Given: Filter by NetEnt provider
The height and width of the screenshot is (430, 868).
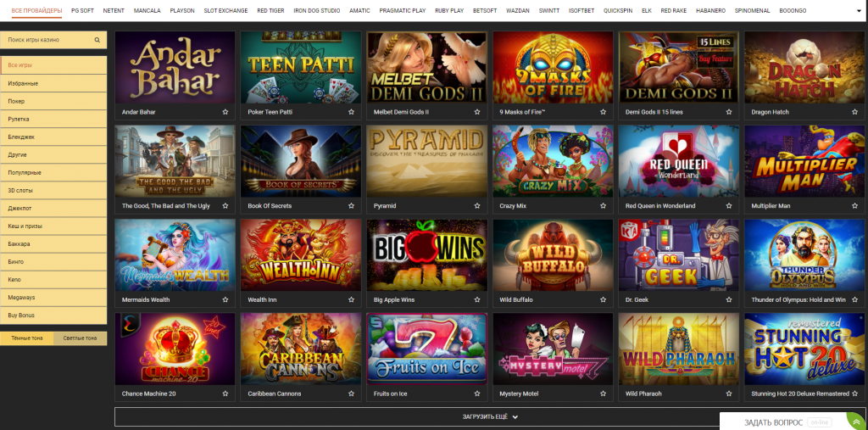Looking at the screenshot, I should point(114,10).
